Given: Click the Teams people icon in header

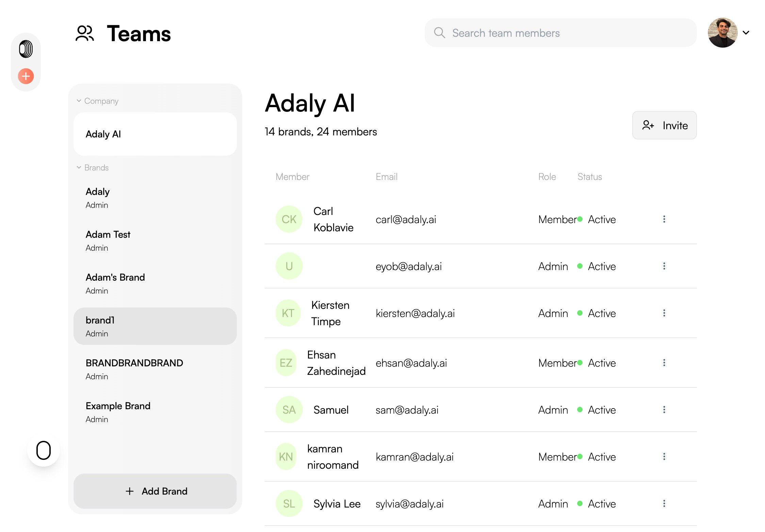Looking at the screenshot, I should tap(84, 34).
